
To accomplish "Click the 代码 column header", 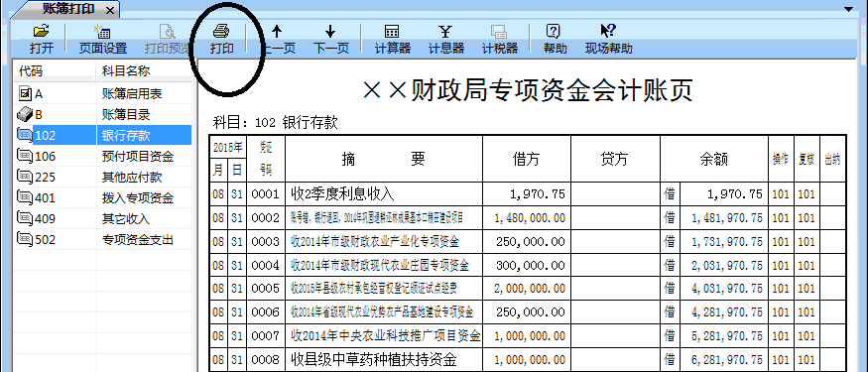I will click(x=55, y=70).
